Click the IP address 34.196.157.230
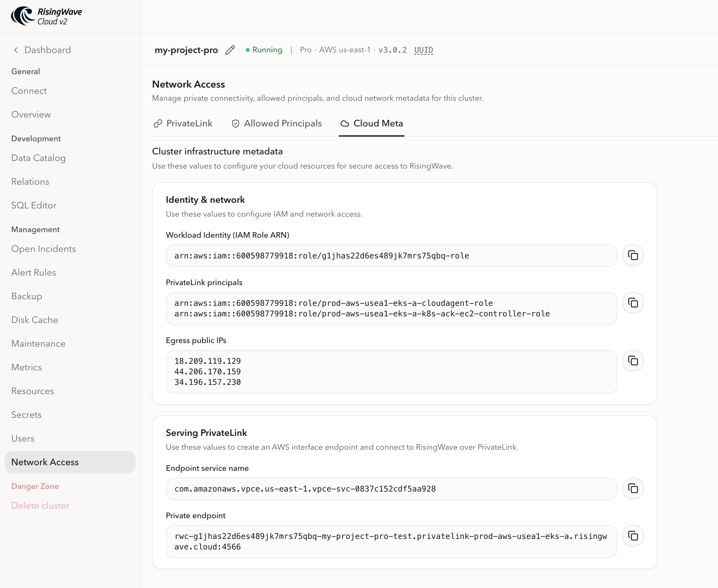718x588 pixels. point(208,382)
